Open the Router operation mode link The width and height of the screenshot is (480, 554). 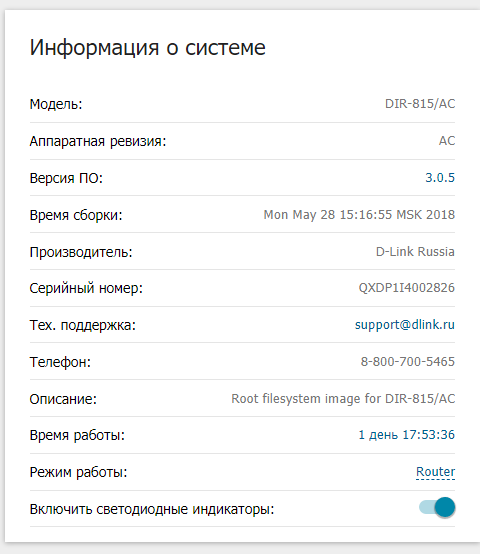435,472
